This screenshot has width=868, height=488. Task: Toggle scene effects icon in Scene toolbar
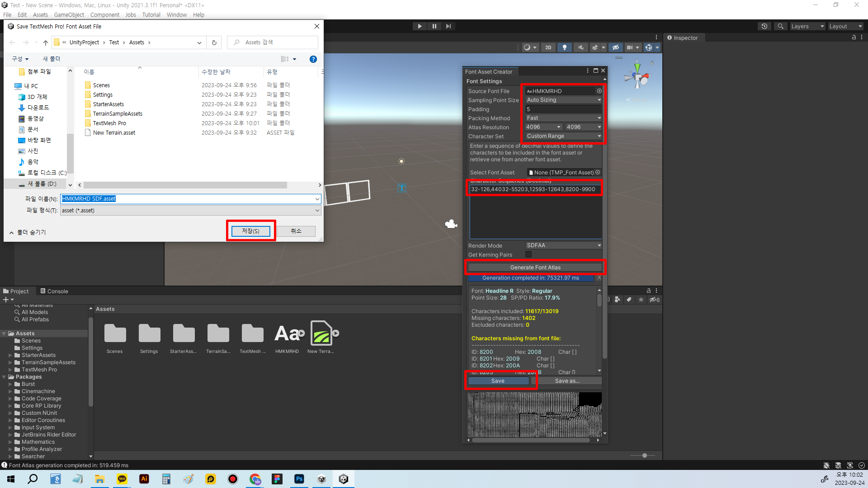[595, 47]
